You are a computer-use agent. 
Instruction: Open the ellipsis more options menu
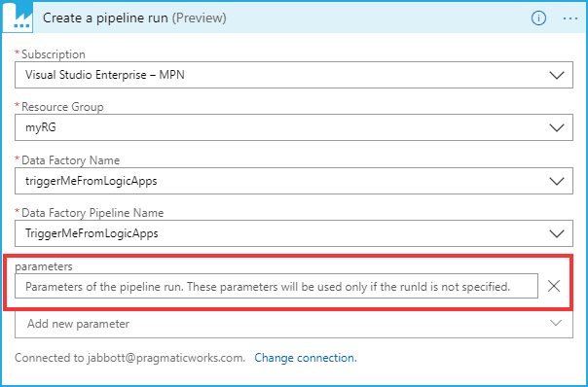[x=570, y=18]
